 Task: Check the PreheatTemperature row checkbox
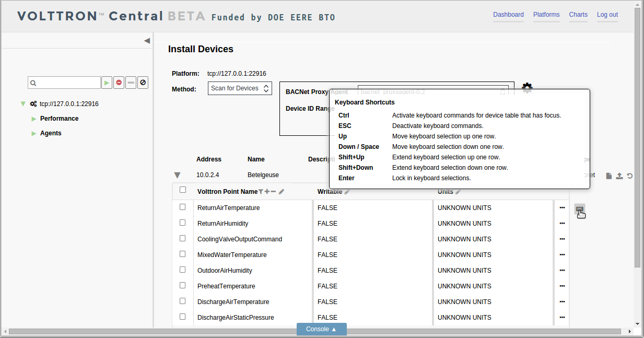(x=183, y=285)
